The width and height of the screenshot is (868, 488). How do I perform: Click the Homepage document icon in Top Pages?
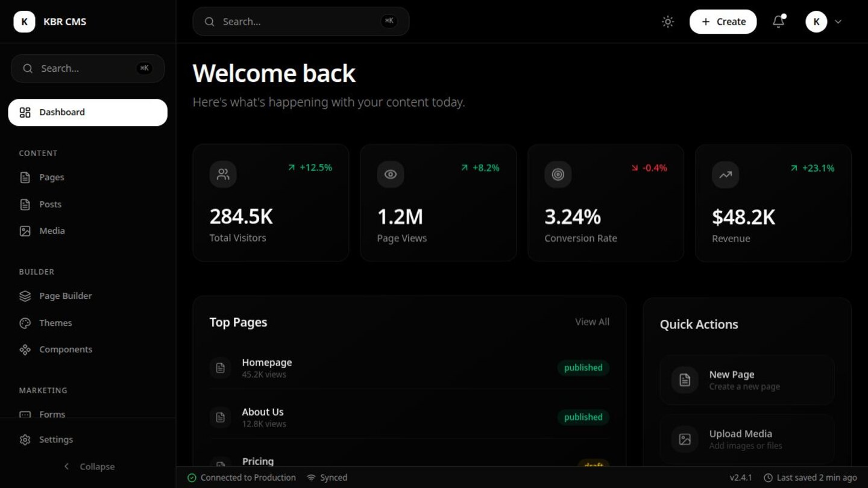point(221,368)
